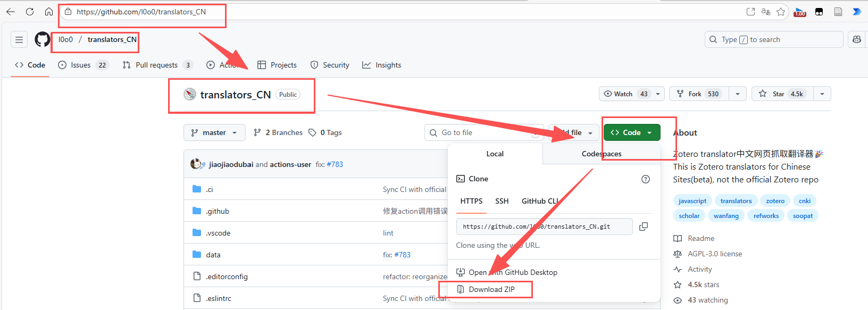Select the HTTPS clone option

tap(471, 201)
